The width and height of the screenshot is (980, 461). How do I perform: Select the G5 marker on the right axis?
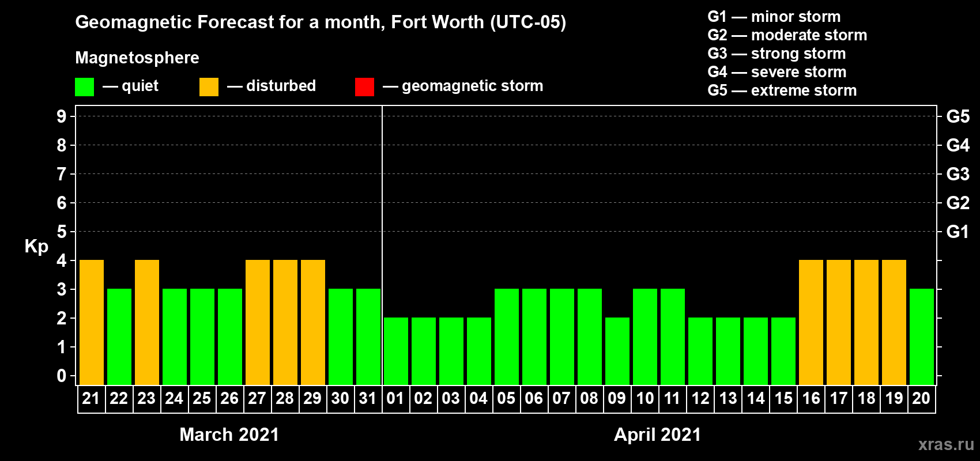click(x=958, y=116)
